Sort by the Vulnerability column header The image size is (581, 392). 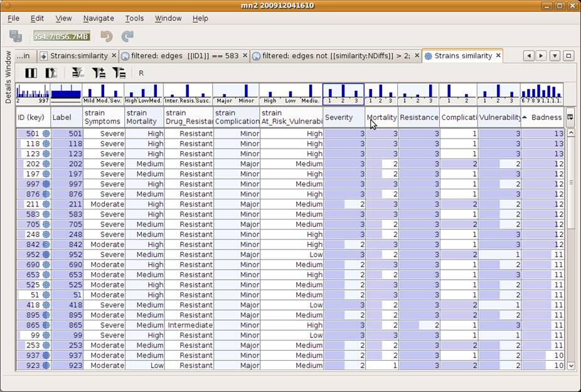(499, 117)
